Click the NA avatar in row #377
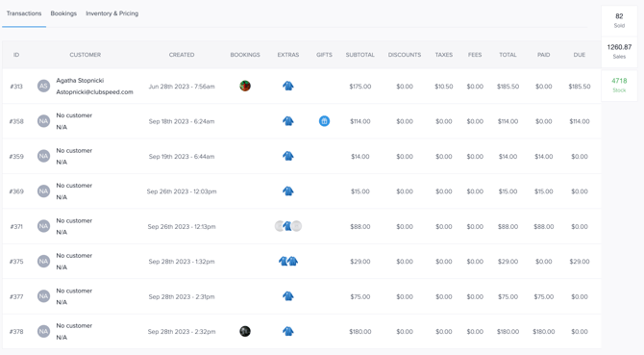This screenshot has height=355, width=644. click(x=43, y=296)
